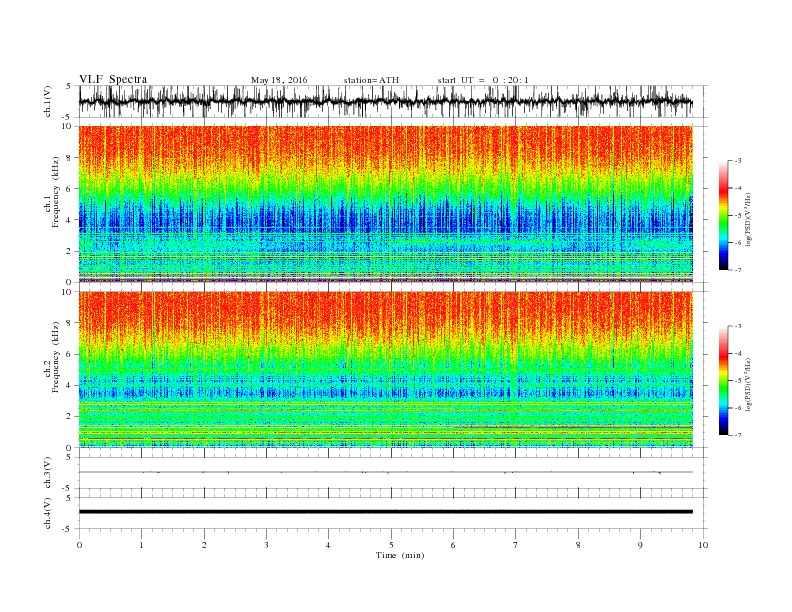This screenshot has width=792, height=612.
Task: Click time axis tick label "8" at bottom
Action: pyautogui.click(x=578, y=545)
